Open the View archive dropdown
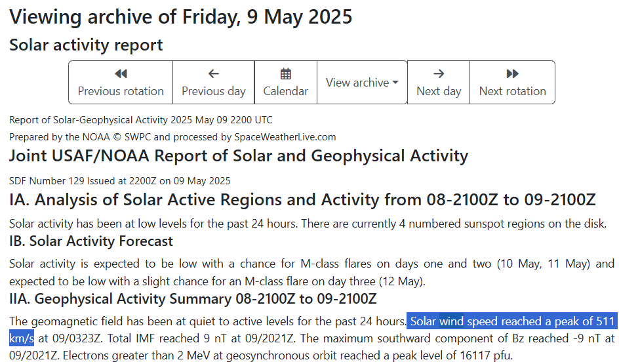The width and height of the screenshot is (619, 364). [x=362, y=83]
